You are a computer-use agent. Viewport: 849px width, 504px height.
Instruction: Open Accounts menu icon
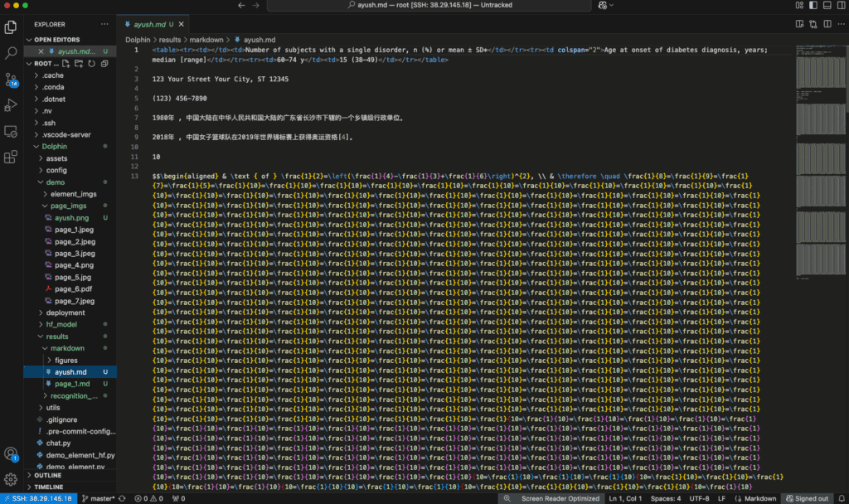pyautogui.click(x=10, y=453)
